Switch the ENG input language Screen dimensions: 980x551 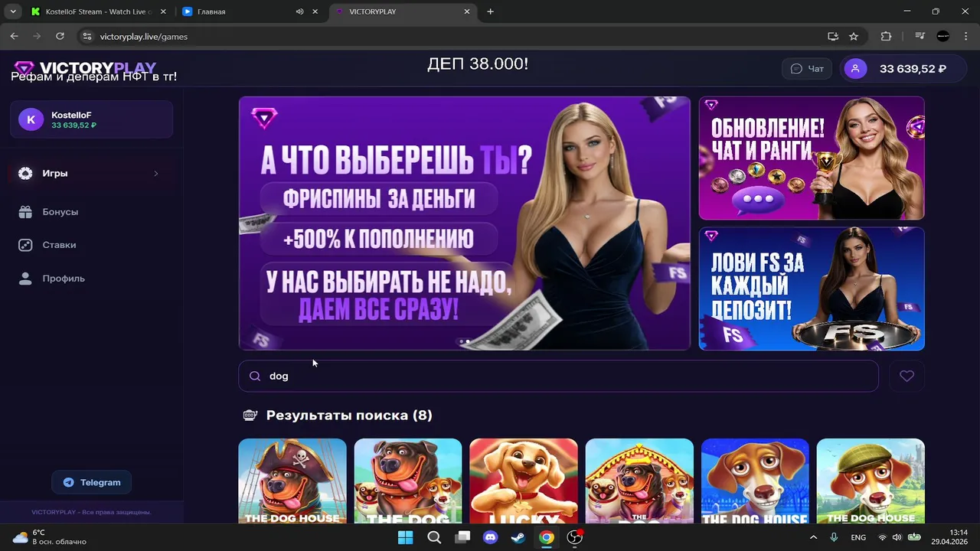click(858, 537)
